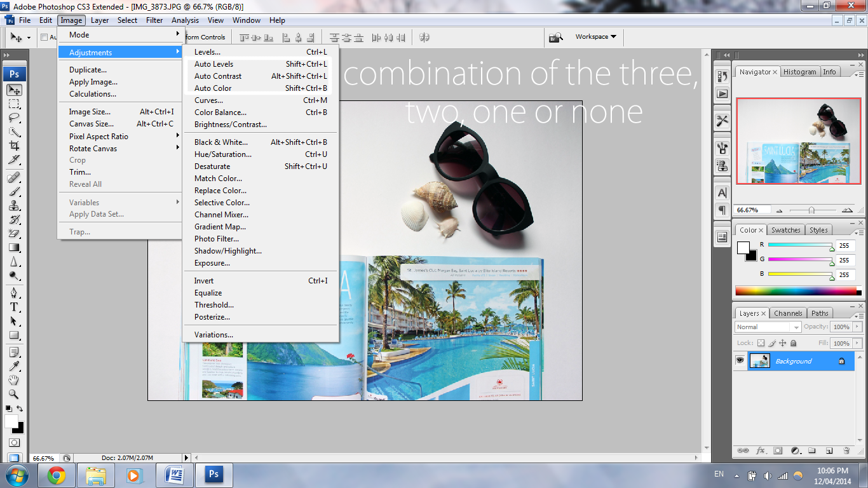Choose Image Size from the Image menu
Viewport: 868px width, 488px height.
coord(121,112)
